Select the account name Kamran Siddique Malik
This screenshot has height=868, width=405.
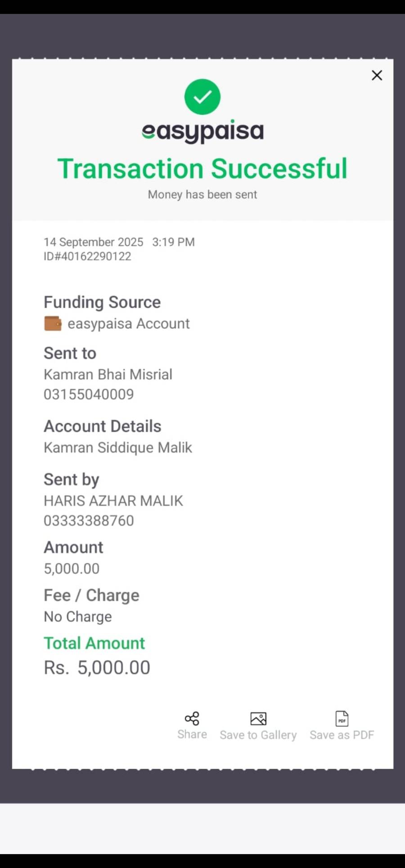pos(118,447)
